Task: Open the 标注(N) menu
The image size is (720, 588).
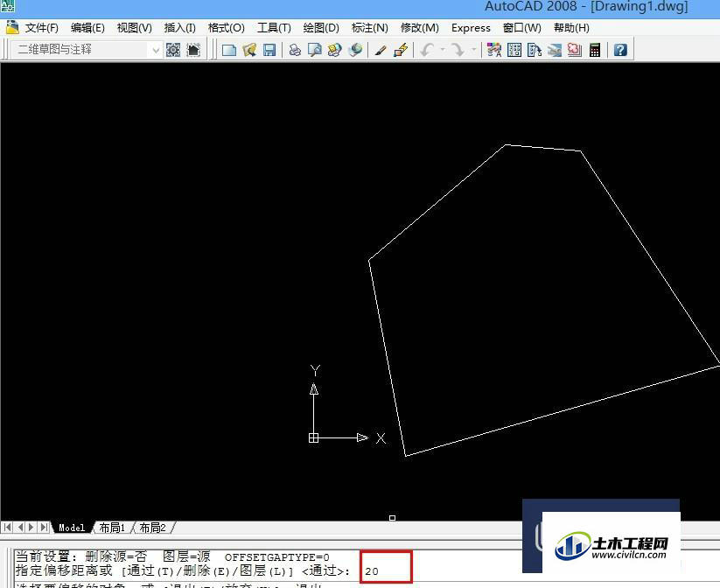Action: (x=370, y=28)
